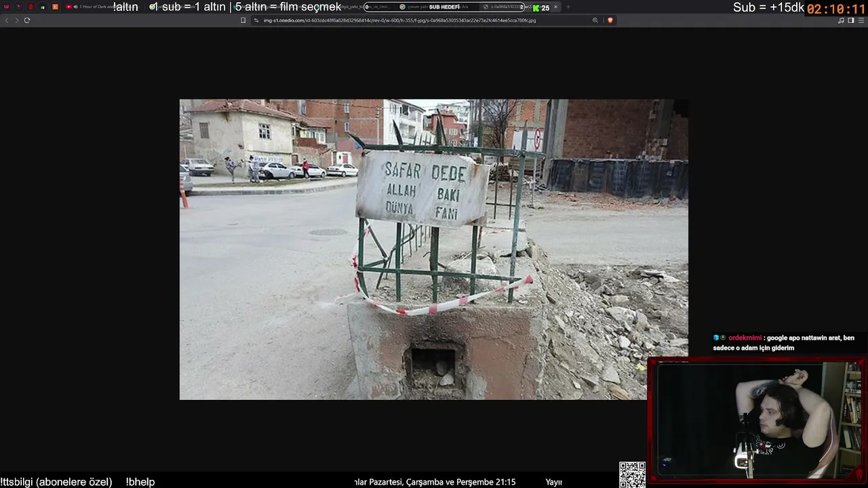Open the pinned orange 'E' tab
Screen dimensions: 868x488
tap(55, 7)
